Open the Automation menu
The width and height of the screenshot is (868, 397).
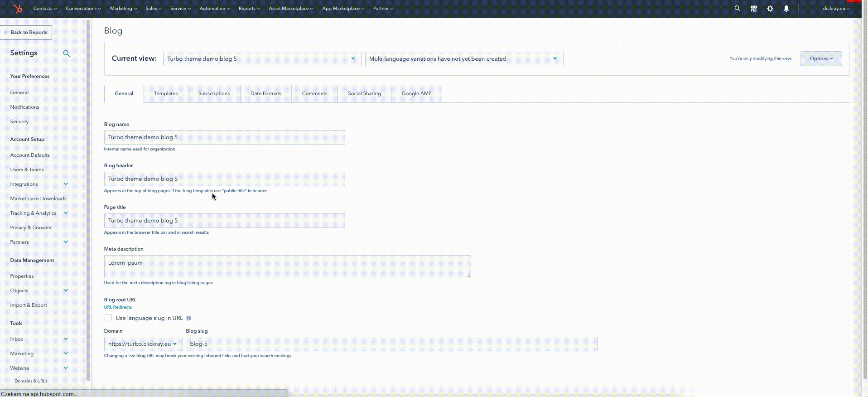pos(214,8)
